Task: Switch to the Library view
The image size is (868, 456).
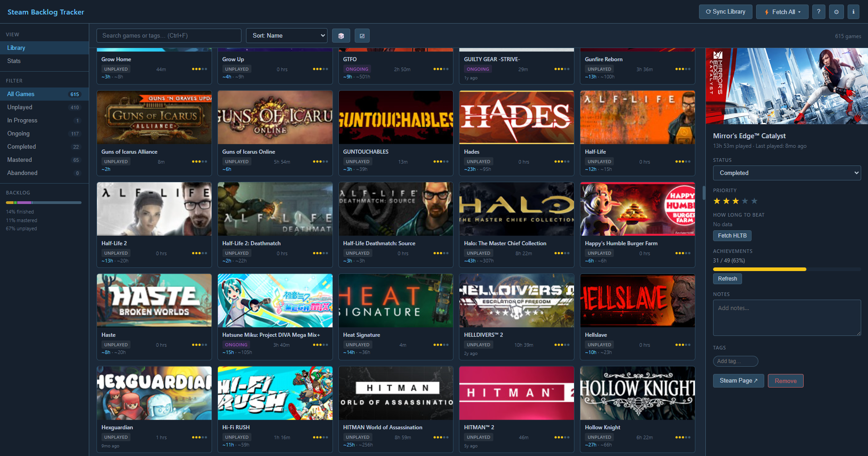Action: (x=44, y=48)
